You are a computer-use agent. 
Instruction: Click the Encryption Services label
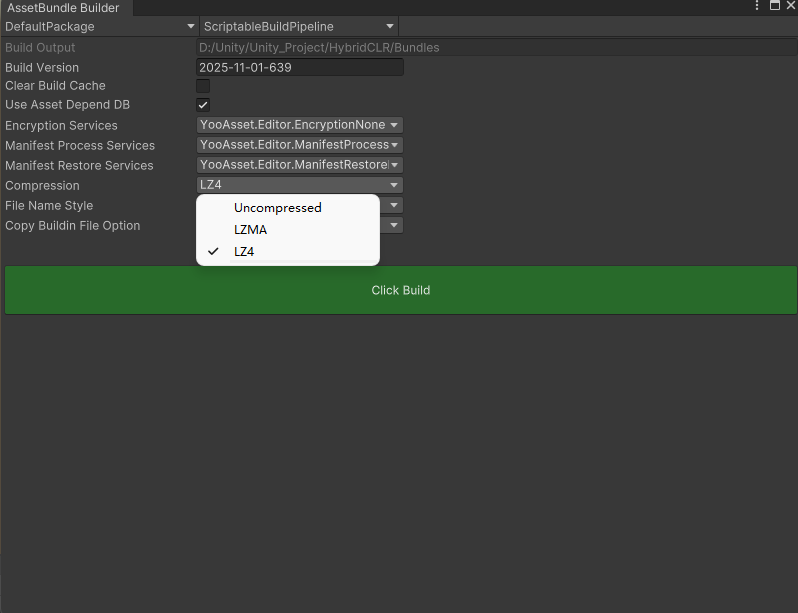click(61, 125)
